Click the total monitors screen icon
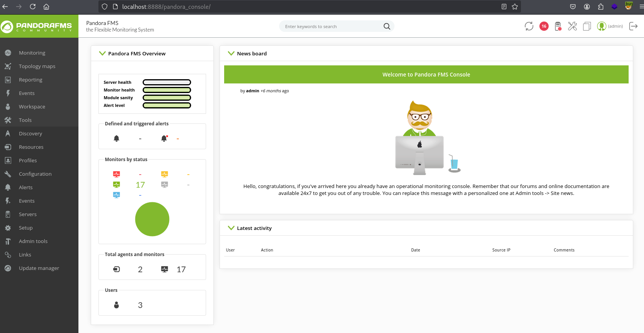 [165, 269]
